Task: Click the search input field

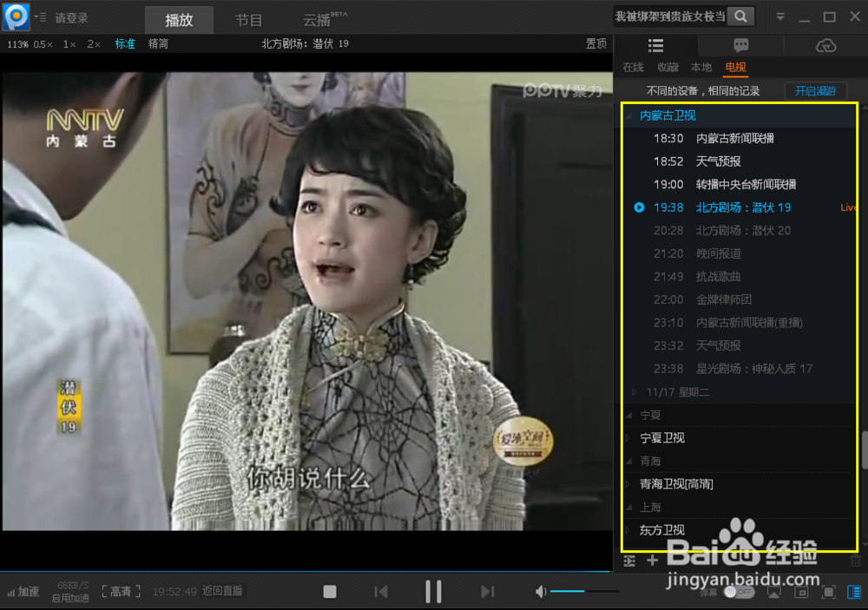Action: coord(670,16)
